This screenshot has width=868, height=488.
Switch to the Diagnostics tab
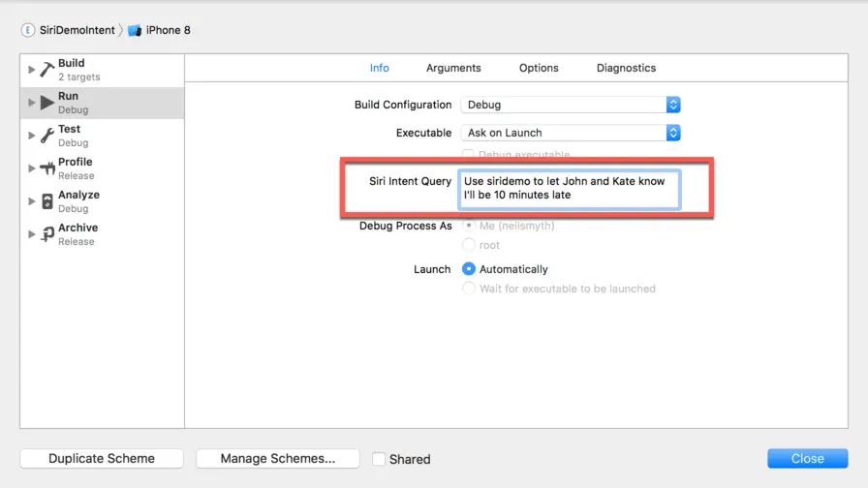coord(626,68)
